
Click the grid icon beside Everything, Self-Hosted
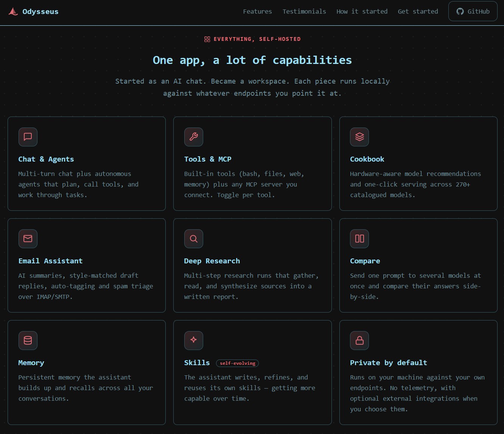click(x=207, y=39)
